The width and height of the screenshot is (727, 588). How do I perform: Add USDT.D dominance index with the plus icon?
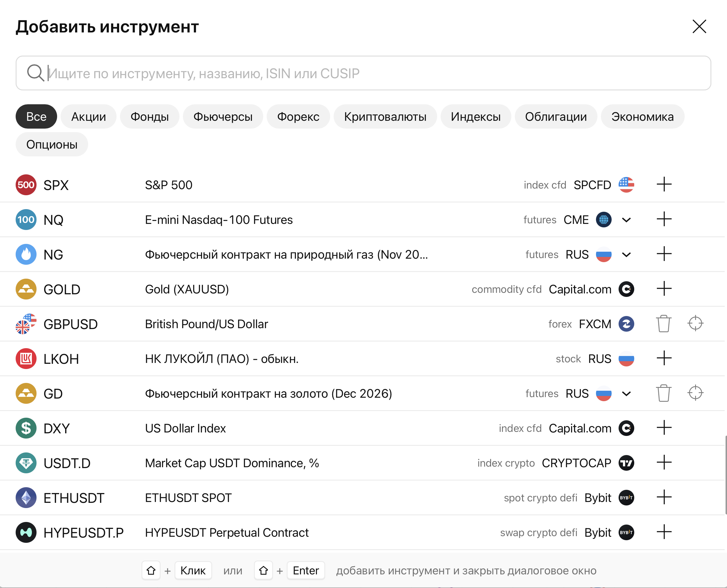pos(664,463)
